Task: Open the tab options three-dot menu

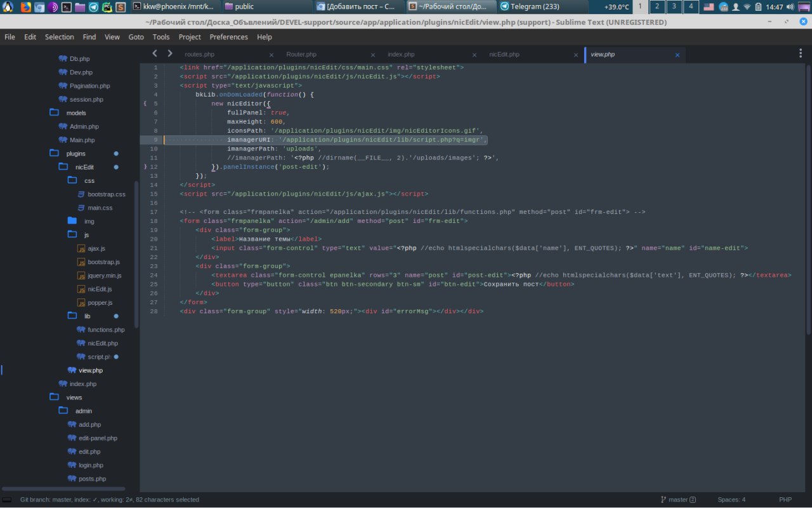Action: click(800, 54)
